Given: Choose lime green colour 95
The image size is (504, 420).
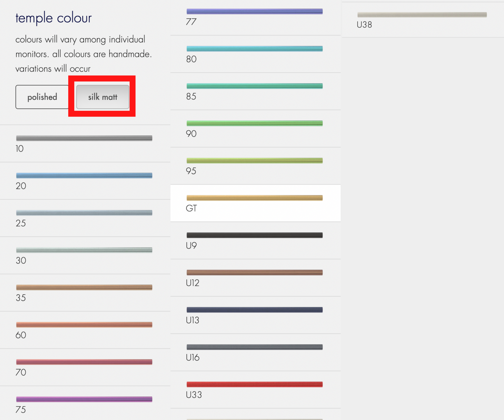Looking at the screenshot, I should click(x=255, y=165).
